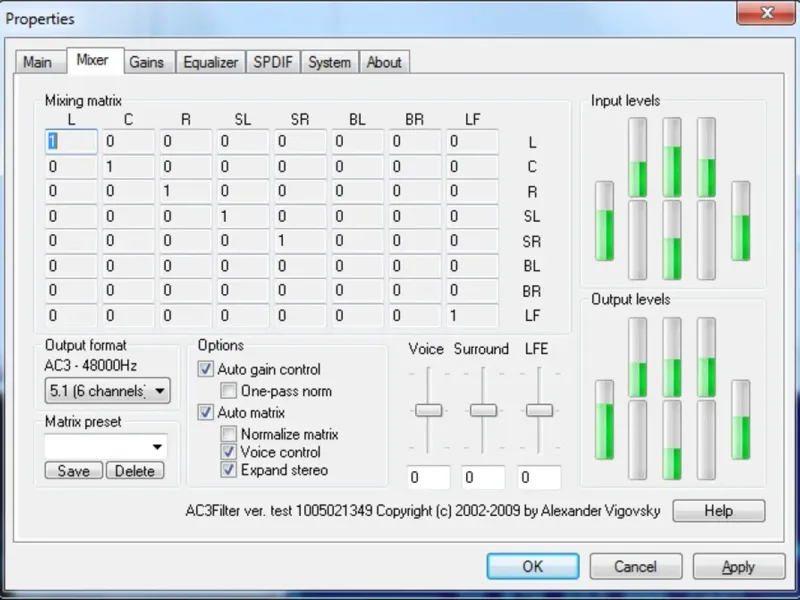
Task: Select matrix cell row L, column L
Action: 71,141
